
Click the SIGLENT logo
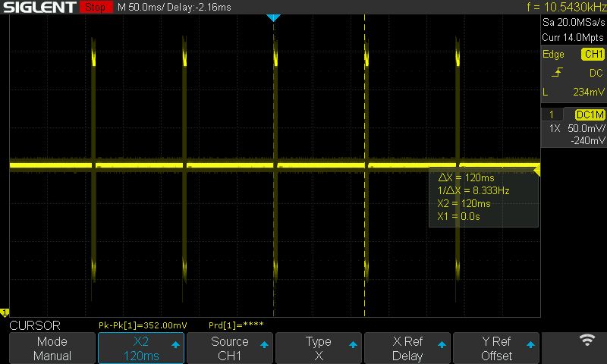click(x=39, y=7)
